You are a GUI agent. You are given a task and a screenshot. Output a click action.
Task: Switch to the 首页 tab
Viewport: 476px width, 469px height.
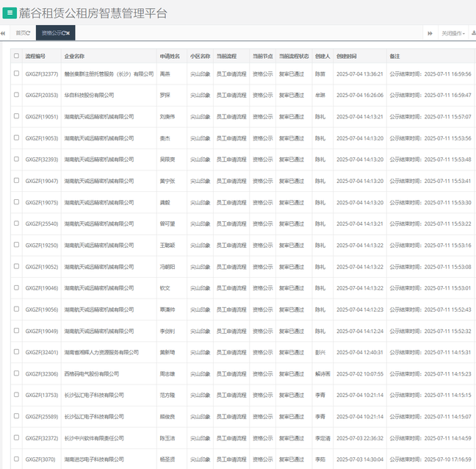[x=21, y=33]
